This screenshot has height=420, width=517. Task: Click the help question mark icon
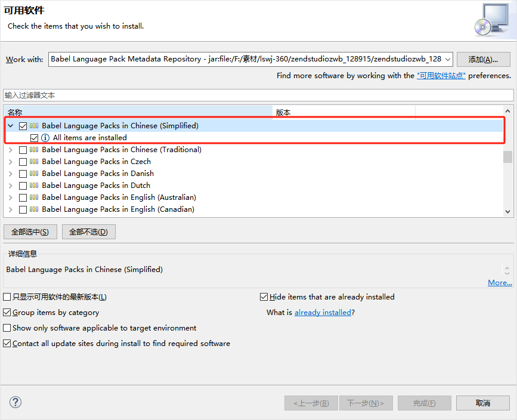pyautogui.click(x=16, y=402)
